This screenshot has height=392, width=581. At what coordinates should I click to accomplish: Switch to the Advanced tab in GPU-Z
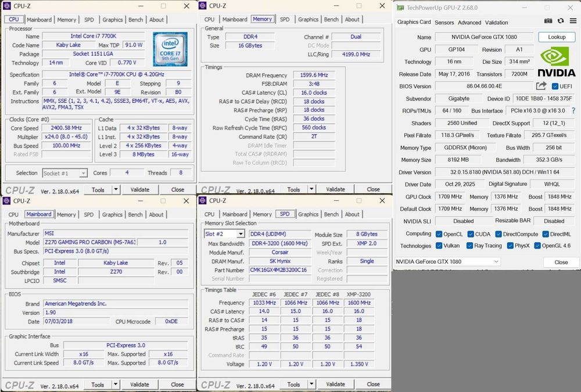(469, 22)
